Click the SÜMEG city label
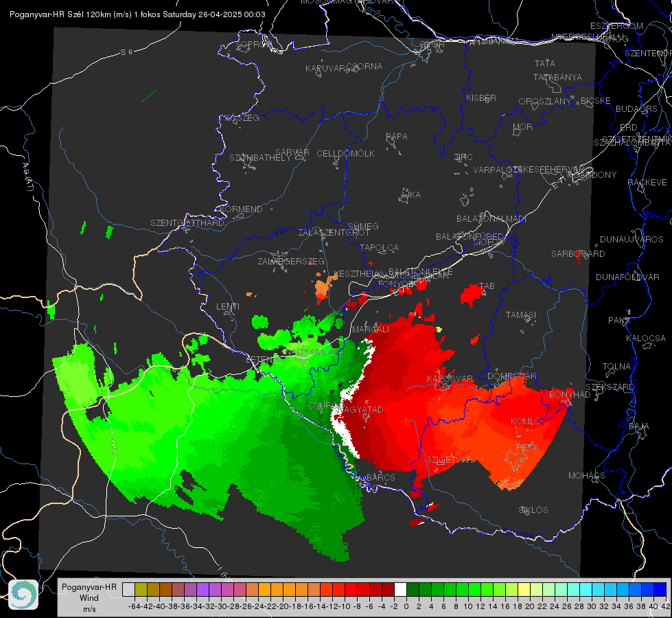The height and width of the screenshot is (618, 672). [x=363, y=226]
